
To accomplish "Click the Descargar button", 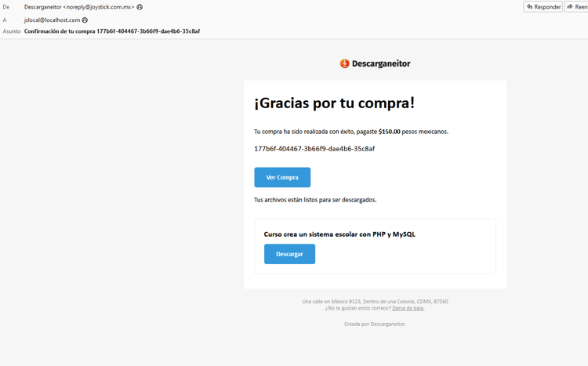I will point(289,254).
